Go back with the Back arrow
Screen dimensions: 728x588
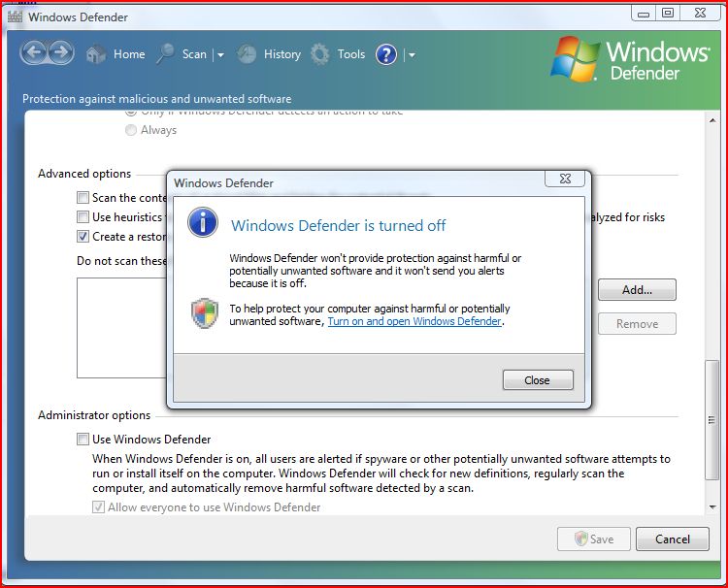pyautogui.click(x=34, y=52)
